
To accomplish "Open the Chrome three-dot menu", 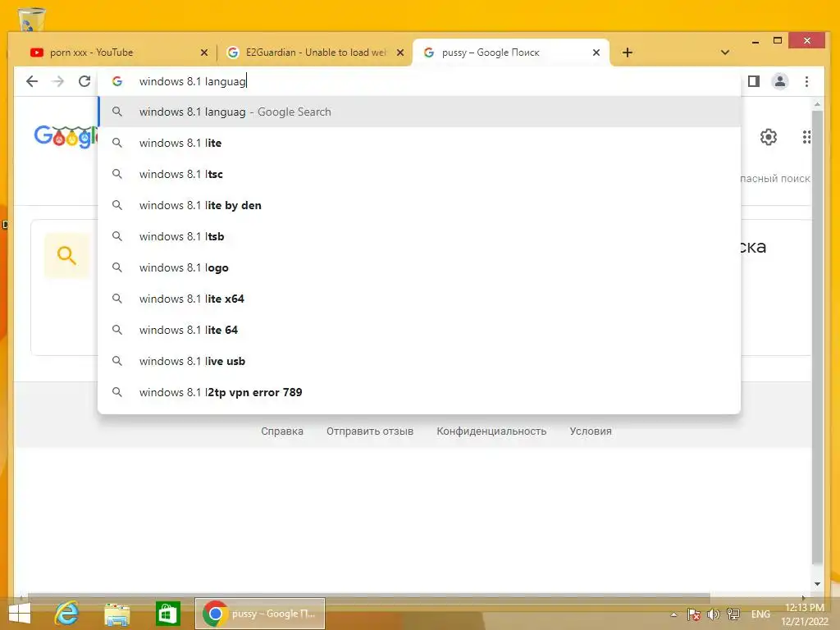I will click(x=807, y=81).
